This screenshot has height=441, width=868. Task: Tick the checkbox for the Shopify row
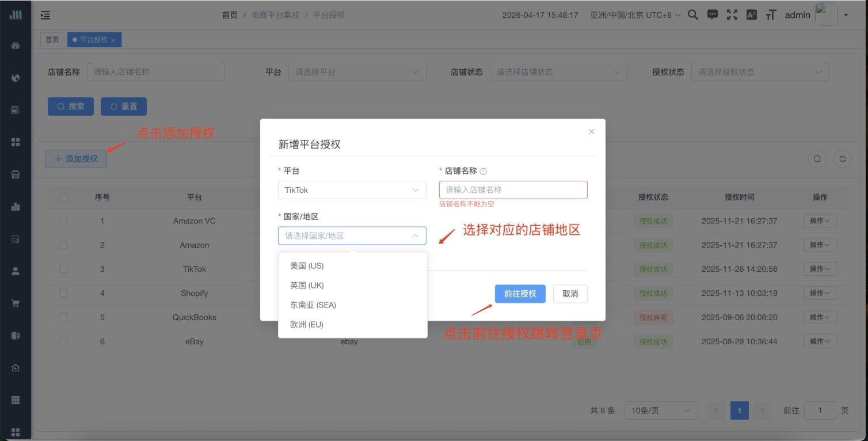point(63,293)
